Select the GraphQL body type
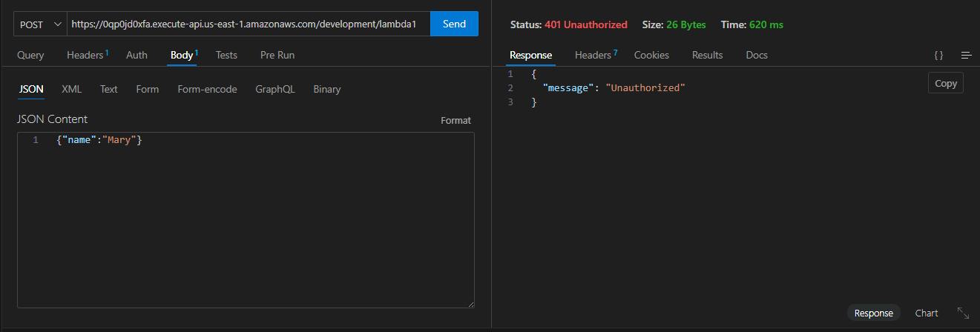The image size is (980, 332). (x=275, y=89)
